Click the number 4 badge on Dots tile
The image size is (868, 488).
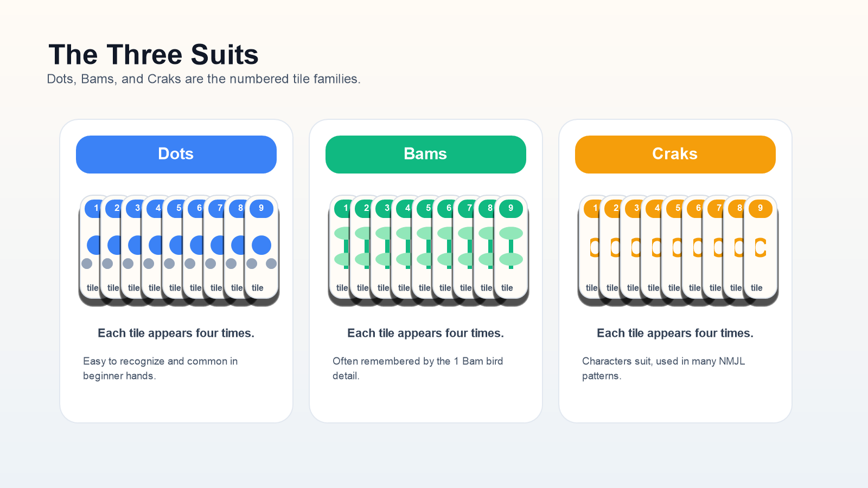(154, 208)
